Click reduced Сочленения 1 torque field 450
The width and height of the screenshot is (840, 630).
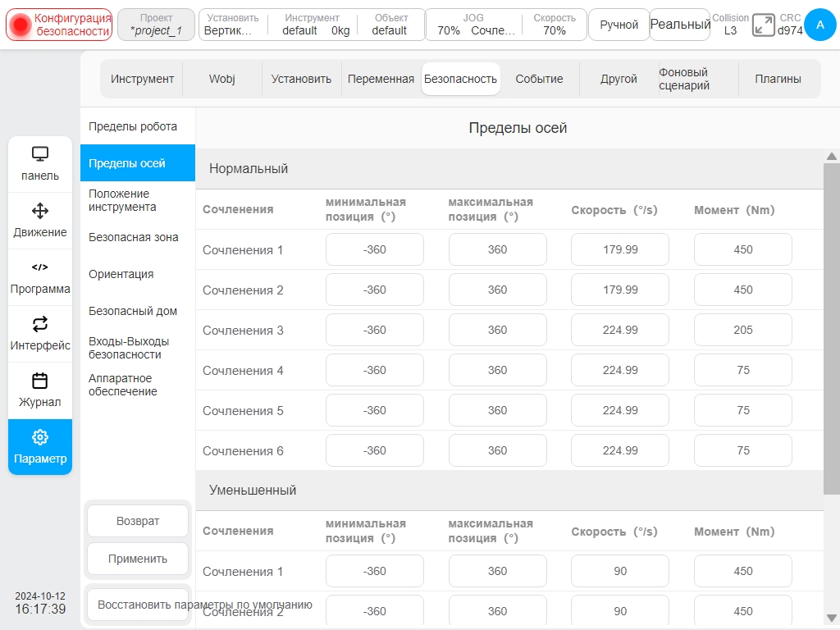point(743,571)
